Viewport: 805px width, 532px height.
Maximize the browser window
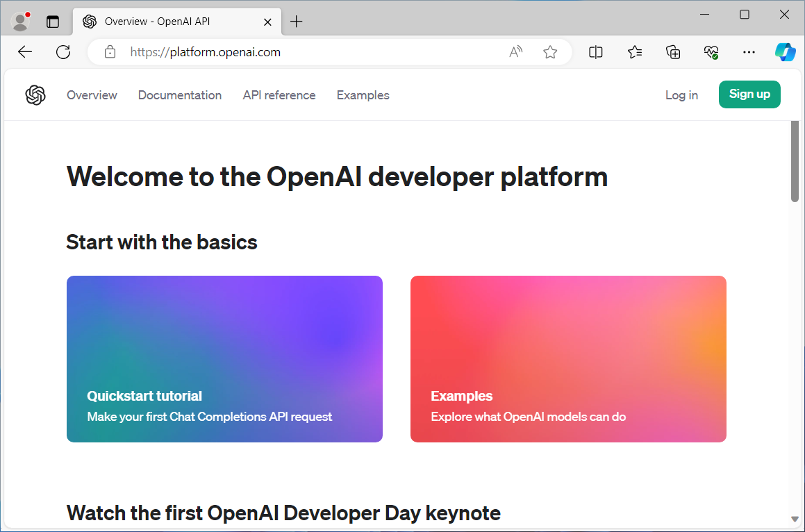point(745,15)
